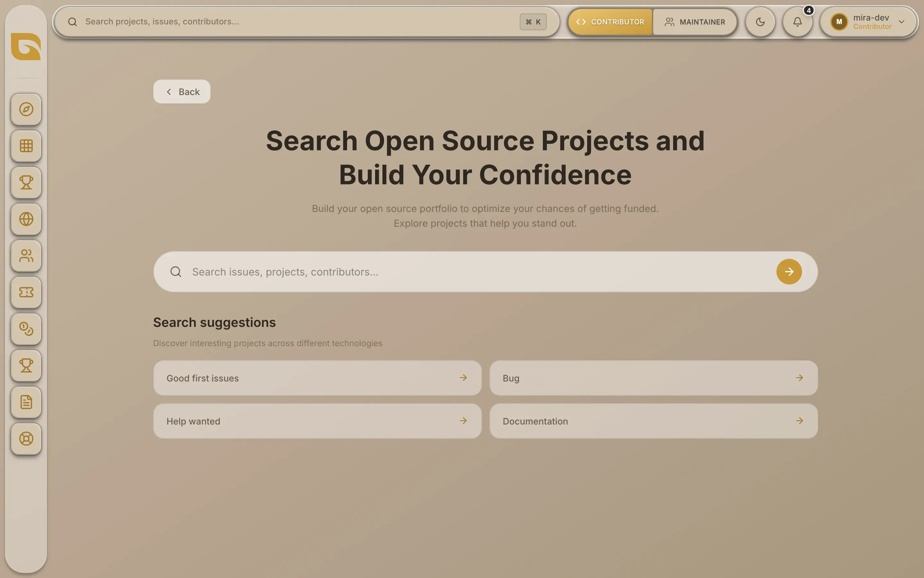Toggle dark mode with moon icon
This screenshot has height=578, width=924.
pos(760,22)
